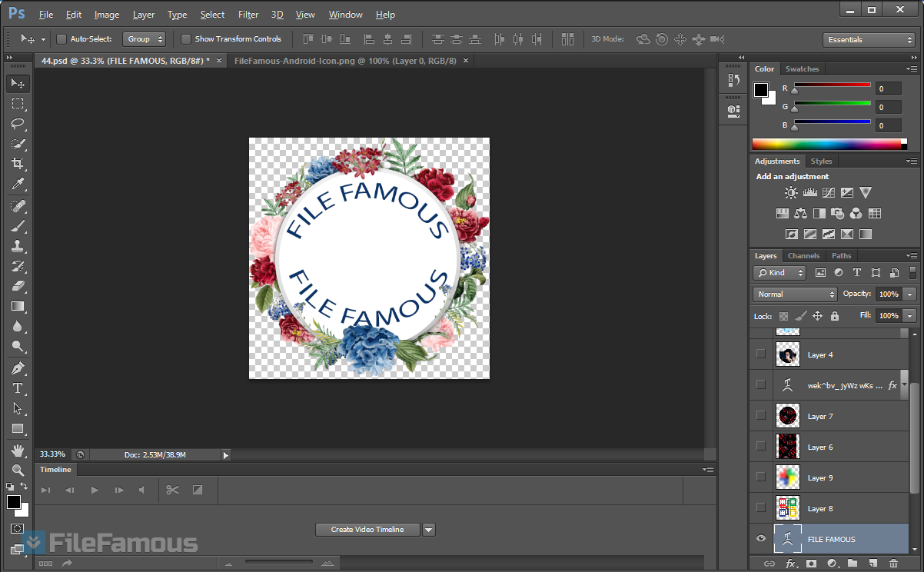
Task: Create a new layer icon
Action: point(872,564)
